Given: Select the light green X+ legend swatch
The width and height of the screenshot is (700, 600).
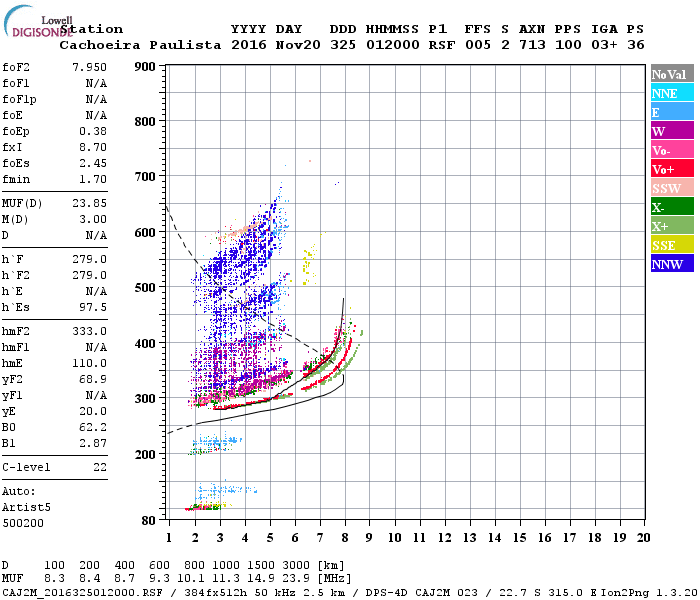Looking at the screenshot, I should [672, 226].
